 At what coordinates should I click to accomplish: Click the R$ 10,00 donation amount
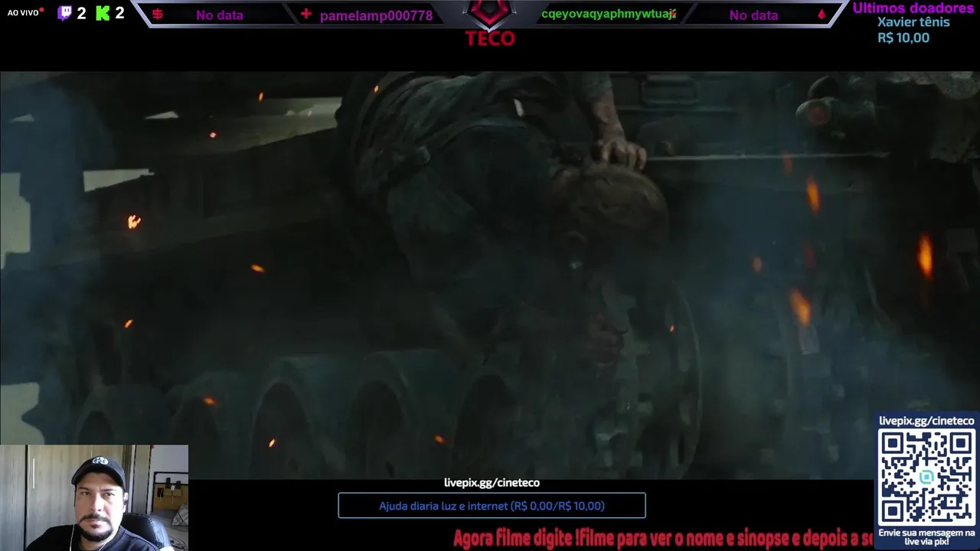pos(903,37)
